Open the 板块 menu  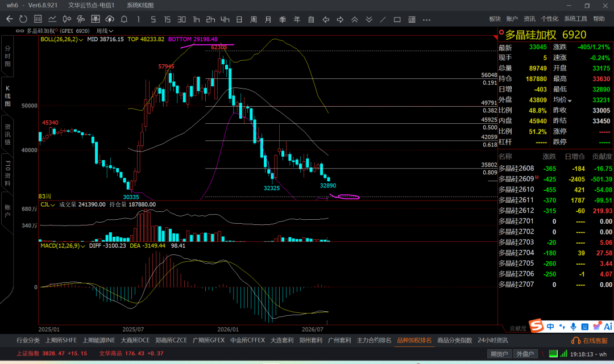click(495, 19)
